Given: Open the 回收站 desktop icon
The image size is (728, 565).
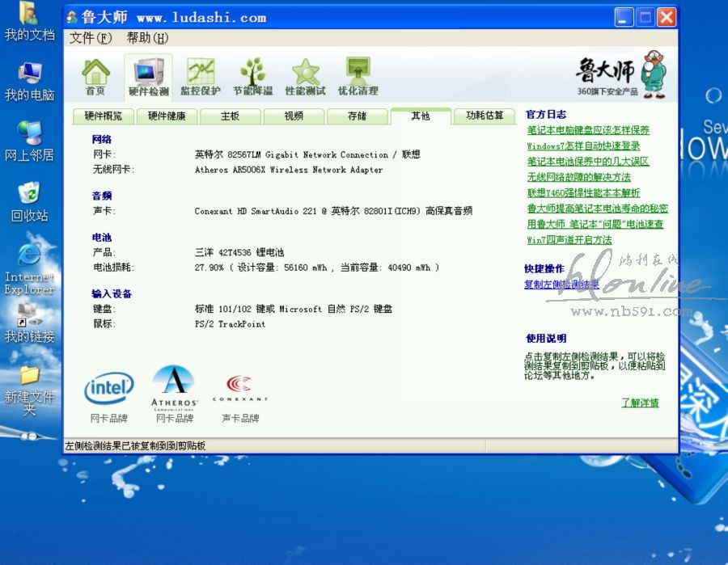Looking at the screenshot, I should click(x=29, y=201).
